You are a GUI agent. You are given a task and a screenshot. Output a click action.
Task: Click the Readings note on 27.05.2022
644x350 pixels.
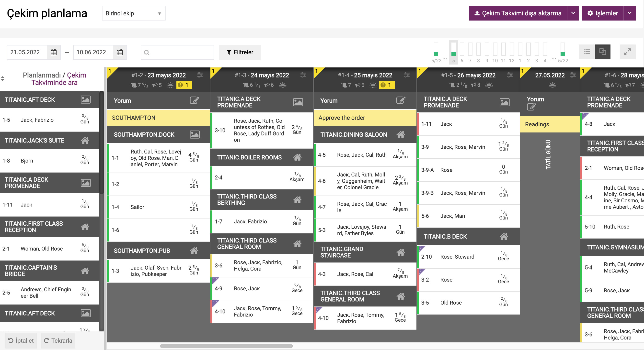point(550,124)
